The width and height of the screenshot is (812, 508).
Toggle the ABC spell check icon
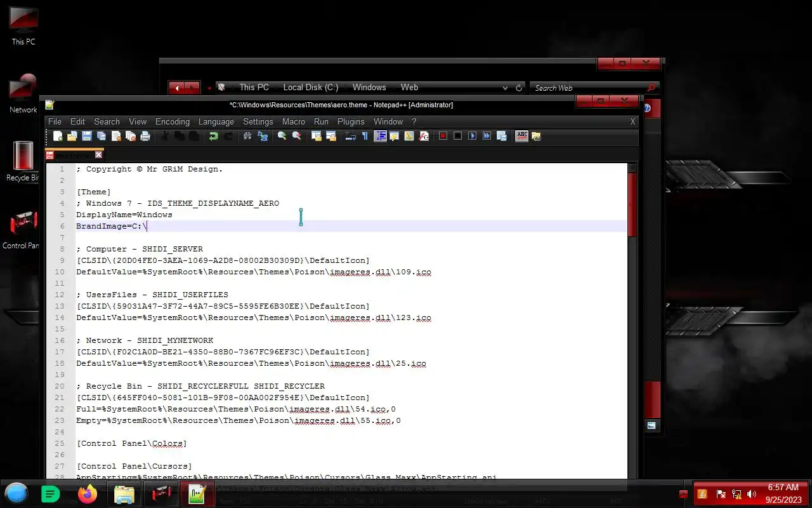click(x=522, y=136)
